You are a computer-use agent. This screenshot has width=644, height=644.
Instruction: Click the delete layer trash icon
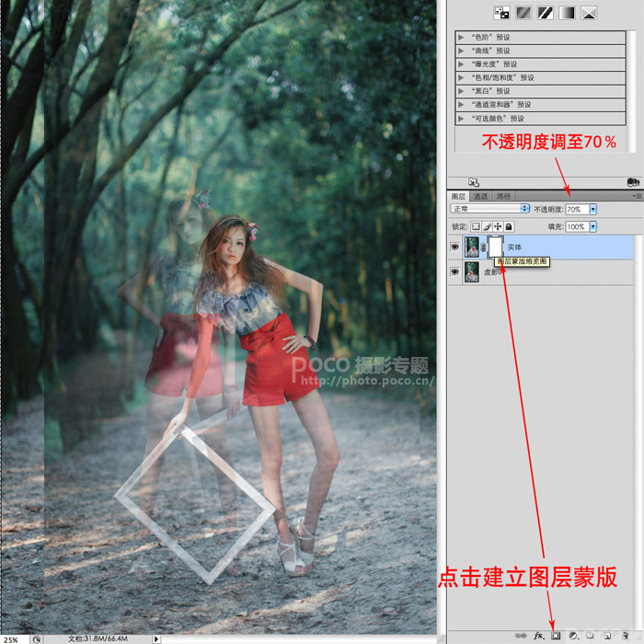click(625, 636)
